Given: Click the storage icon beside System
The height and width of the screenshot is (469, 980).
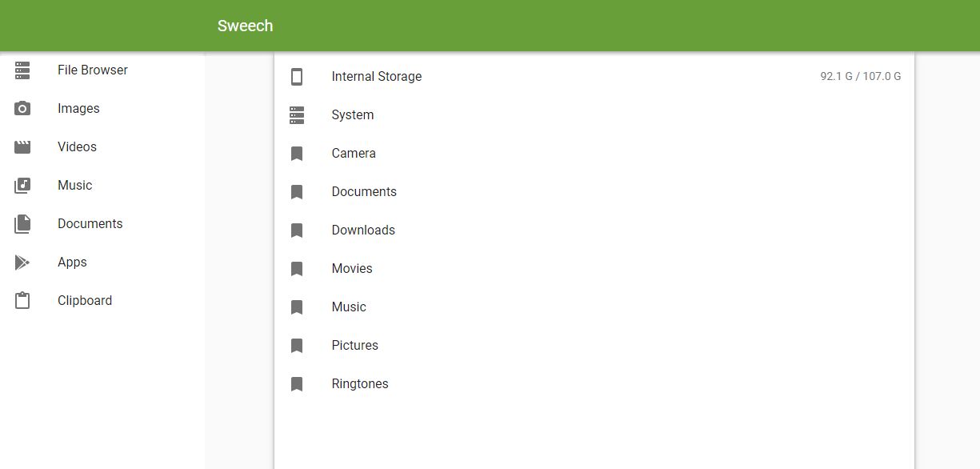Looking at the screenshot, I should pos(297,115).
